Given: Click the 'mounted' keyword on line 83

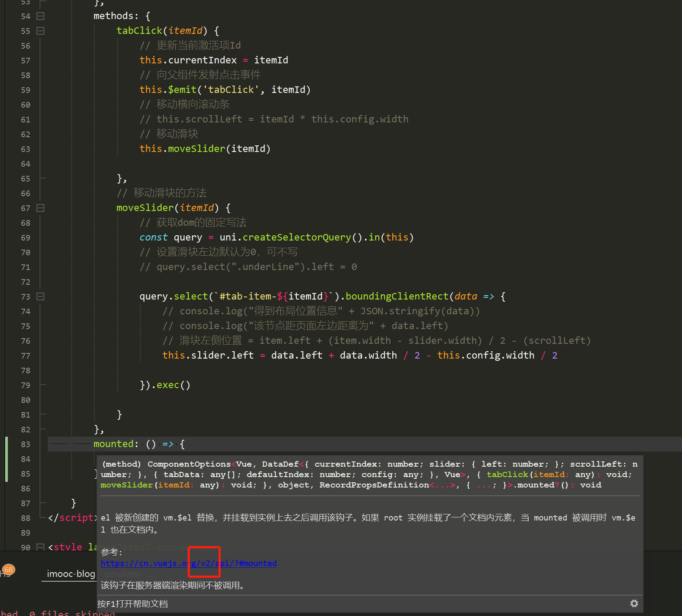Looking at the screenshot, I should [113, 444].
